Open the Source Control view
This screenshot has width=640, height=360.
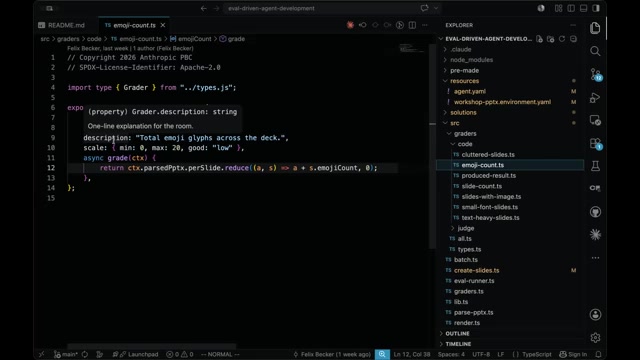point(595,74)
